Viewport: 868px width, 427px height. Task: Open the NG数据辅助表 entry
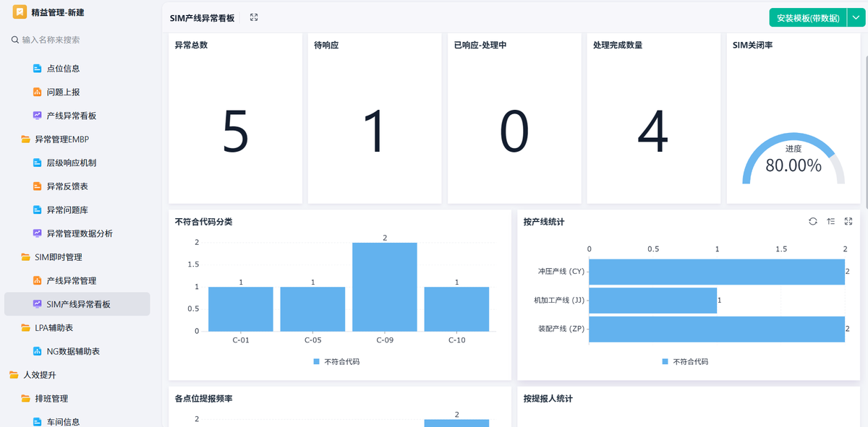(73, 351)
